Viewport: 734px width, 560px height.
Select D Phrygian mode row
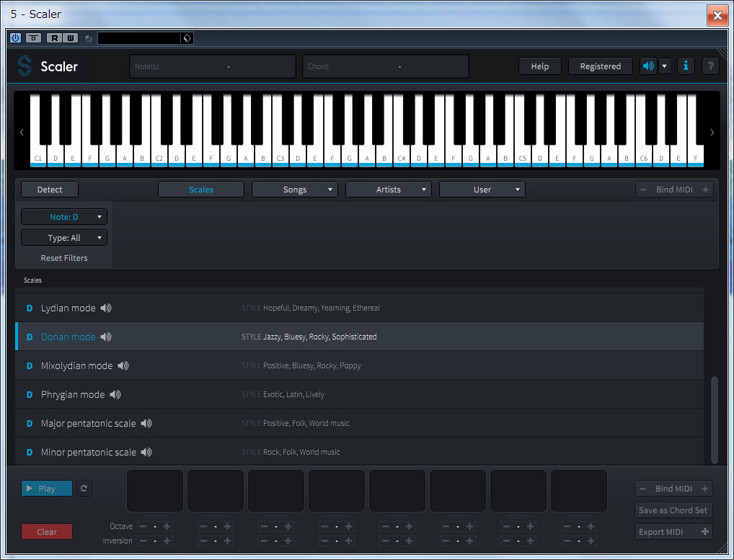point(360,394)
